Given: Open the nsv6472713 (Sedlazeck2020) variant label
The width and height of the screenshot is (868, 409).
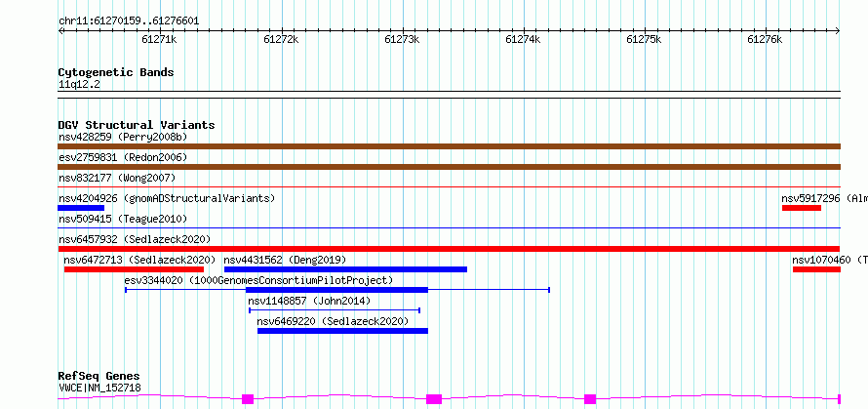Looking at the screenshot, I should 139,260.
